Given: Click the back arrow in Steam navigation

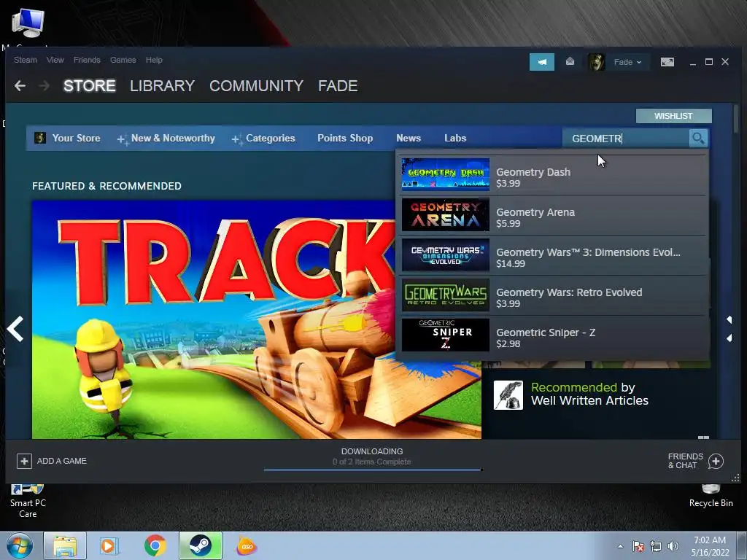Looking at the screenshot, I should [20, 86].
